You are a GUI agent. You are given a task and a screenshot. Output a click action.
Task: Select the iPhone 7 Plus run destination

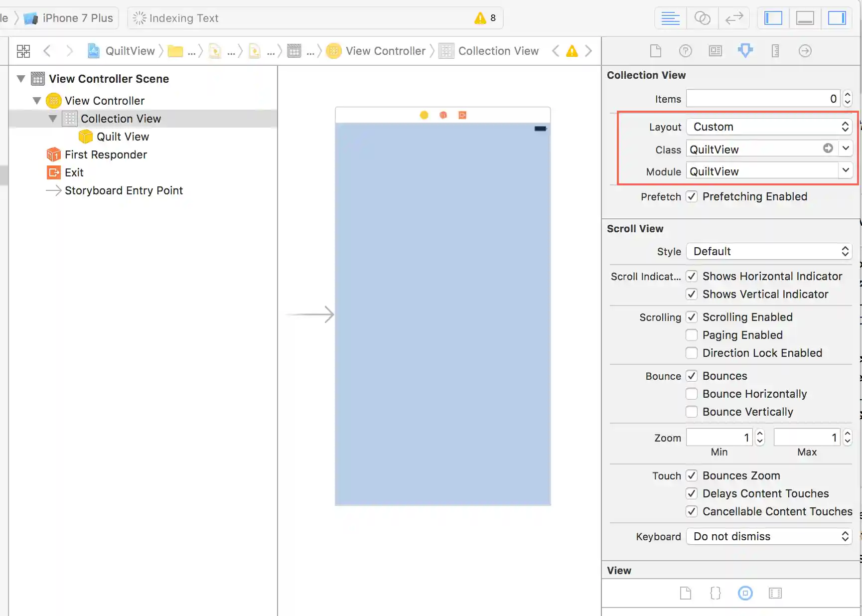(x=77, y=18)
